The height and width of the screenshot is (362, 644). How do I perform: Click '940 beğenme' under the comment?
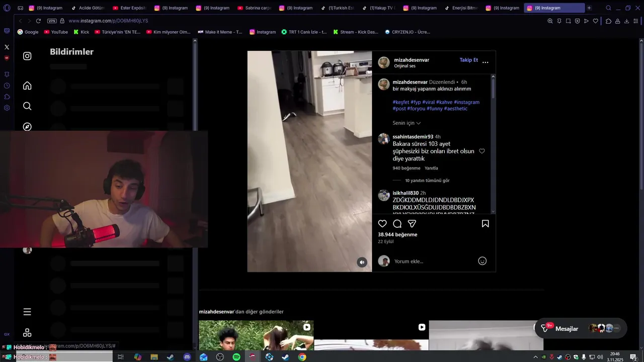click(x=407, y=168)
